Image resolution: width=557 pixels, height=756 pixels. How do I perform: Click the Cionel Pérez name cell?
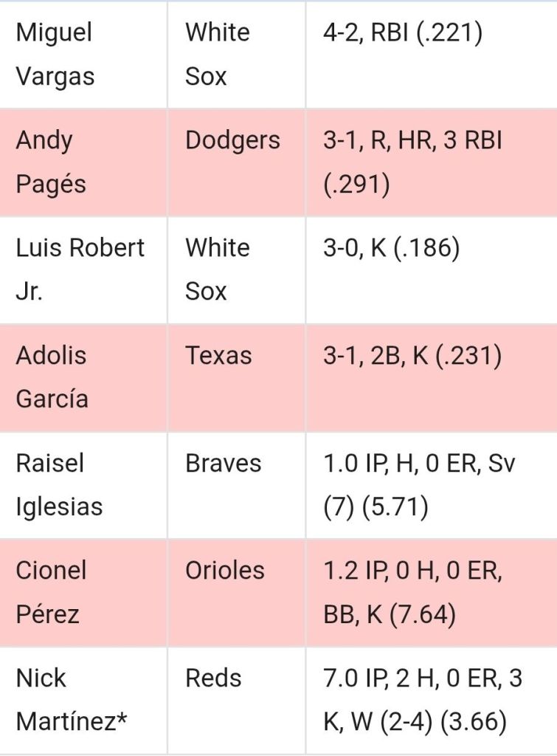[x=83, y=593]
